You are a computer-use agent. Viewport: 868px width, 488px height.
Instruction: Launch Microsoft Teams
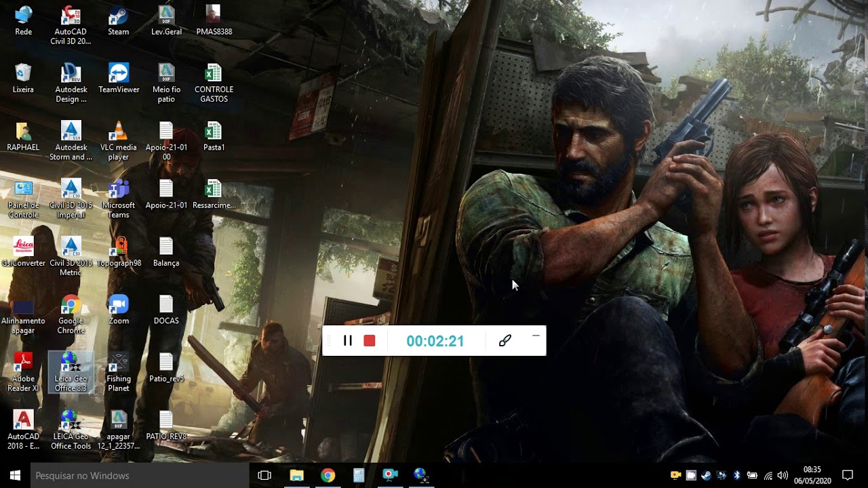tap(119, 199)
